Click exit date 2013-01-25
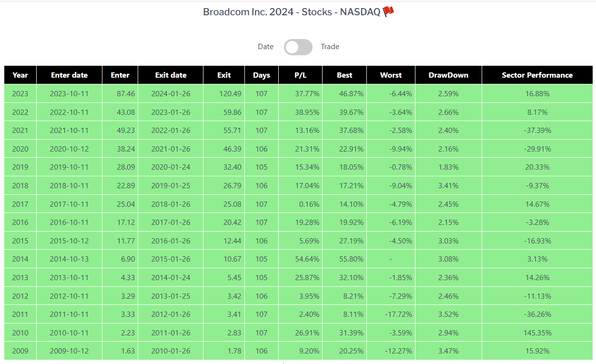 [171, 296]
